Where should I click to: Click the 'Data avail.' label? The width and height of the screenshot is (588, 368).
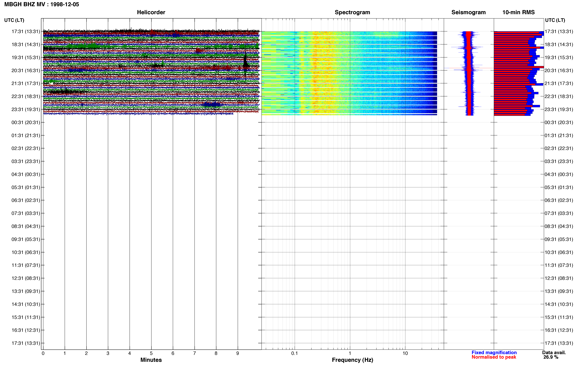[554, 352]
